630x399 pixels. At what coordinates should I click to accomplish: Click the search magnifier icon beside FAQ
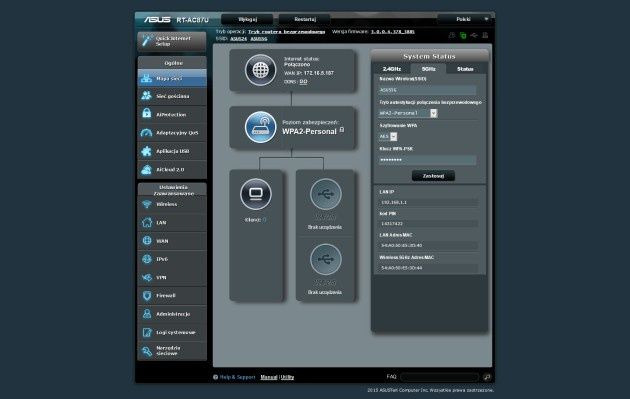pos(487,377)
